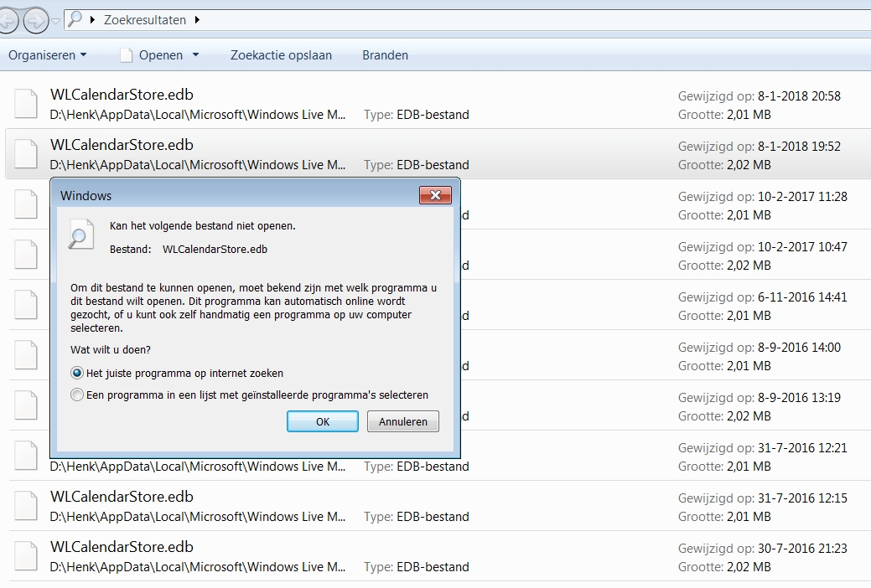This screenshot has width=871, height=588.
Task: Click Type: EDB-bestand of the first file
Action: pos(417,115)
